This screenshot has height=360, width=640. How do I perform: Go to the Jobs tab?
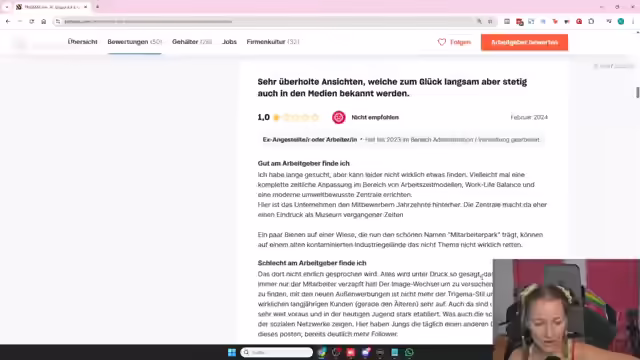pyautogui.click(x=229, y=42)
